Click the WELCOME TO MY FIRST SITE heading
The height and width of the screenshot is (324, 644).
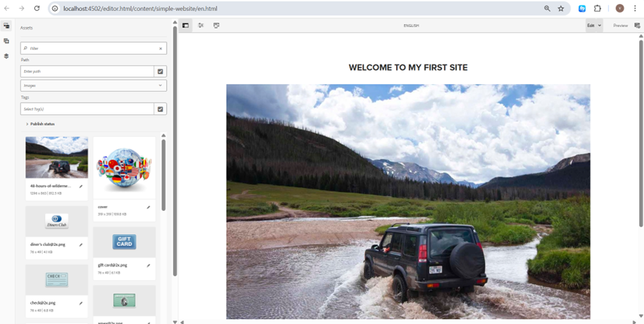(x=408, y=68)
